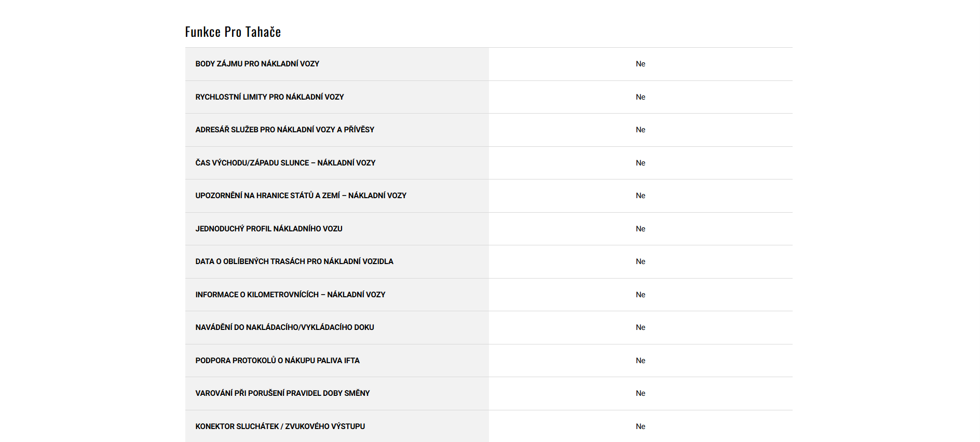This screenshot has width=980, height=442.
Task: Click 'Navádění do nakládacího/vykládacího doku' label
Action: (284, 327)
